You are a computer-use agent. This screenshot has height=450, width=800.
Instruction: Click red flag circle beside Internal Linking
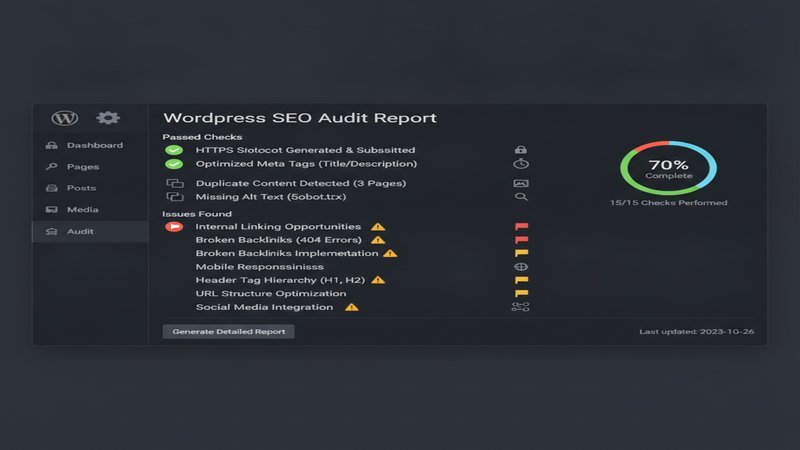coord(174,227)
